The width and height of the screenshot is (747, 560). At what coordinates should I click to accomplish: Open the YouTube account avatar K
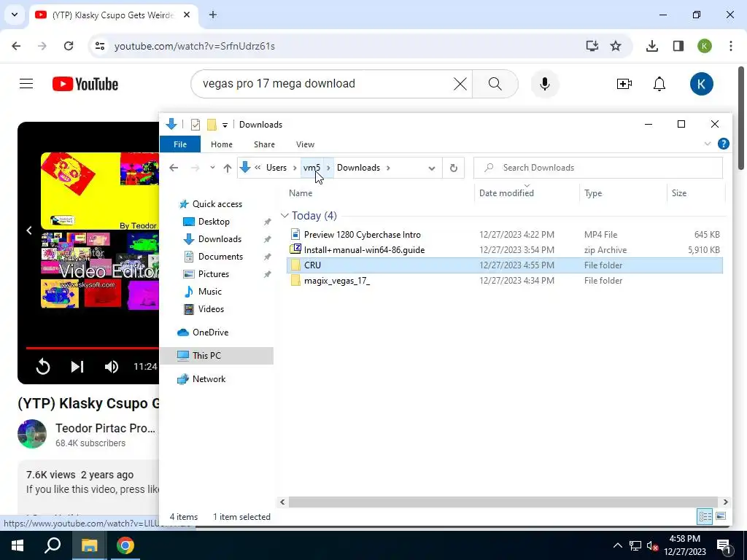click(701, 84)
